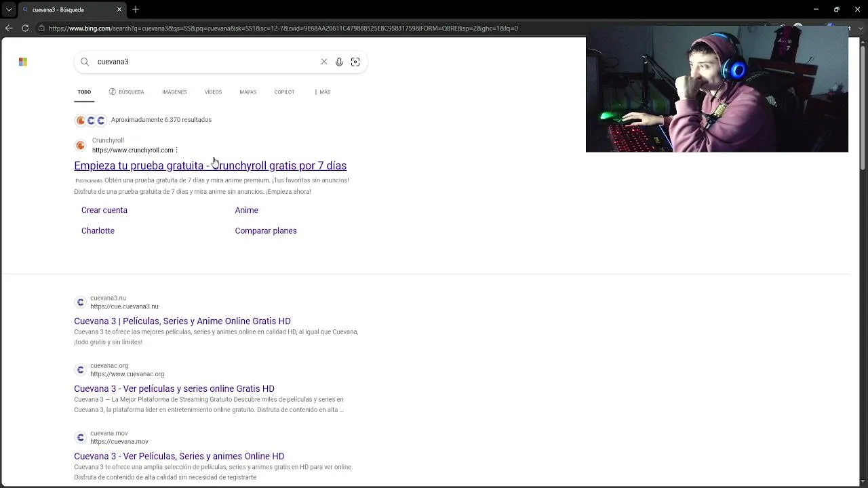Open the "Anime" sitelink
Image resolution: width=868 pixels, height=488 pixels.
[247, 210]
